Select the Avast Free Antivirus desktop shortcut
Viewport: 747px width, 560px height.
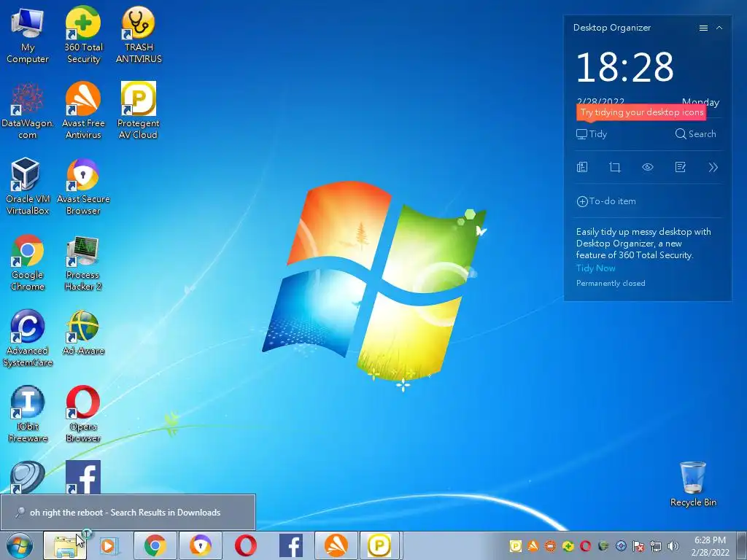(x=83, y=111)
